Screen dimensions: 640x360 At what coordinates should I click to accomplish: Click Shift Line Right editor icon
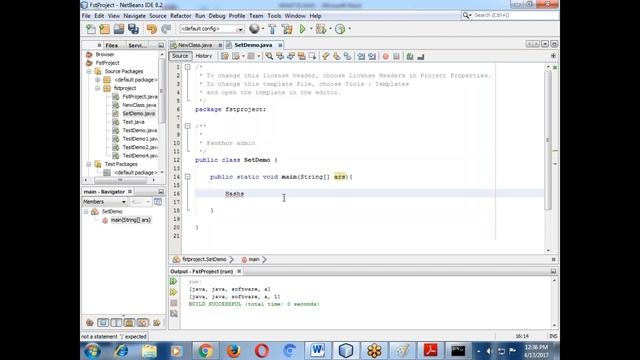(372, 56)
